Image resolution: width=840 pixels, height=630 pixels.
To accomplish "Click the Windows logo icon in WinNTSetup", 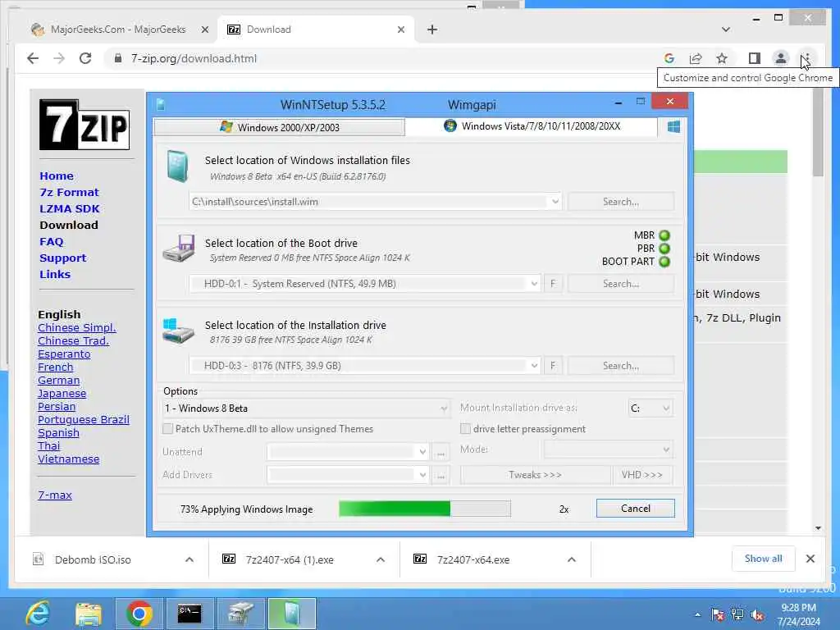I will click(x=674, y=127).
